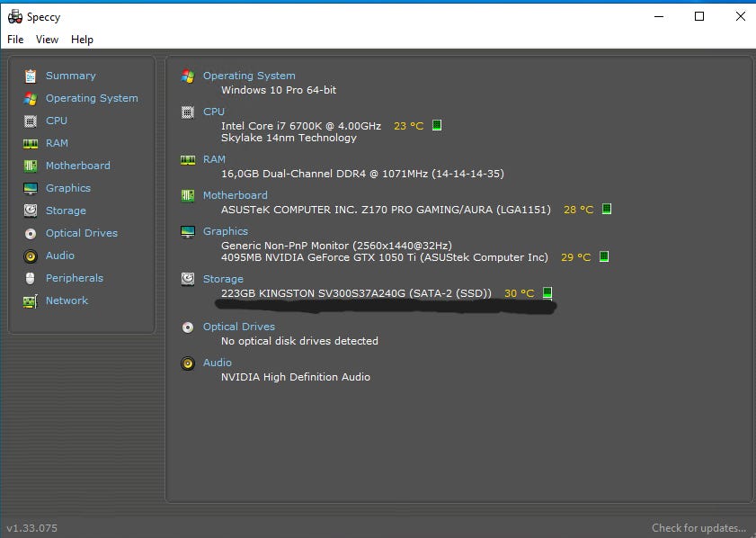Click the monitor icon beside Graphics heading
Screen dimensions: 756x538
point(188,232)
